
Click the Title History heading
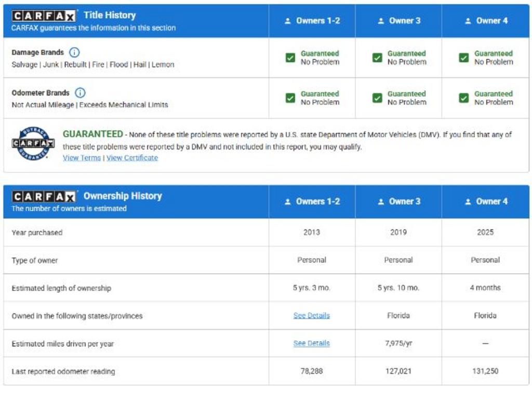pyautogui.click(x=110, y=15)
